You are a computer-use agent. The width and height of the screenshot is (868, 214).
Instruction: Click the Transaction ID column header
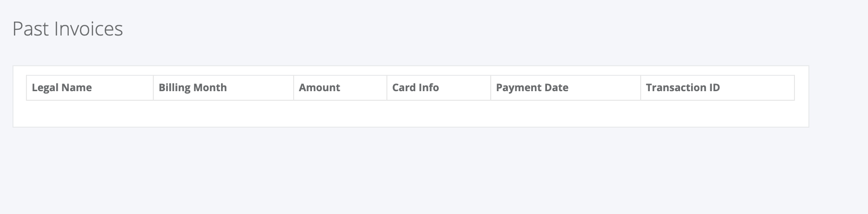tap(718, 88)
